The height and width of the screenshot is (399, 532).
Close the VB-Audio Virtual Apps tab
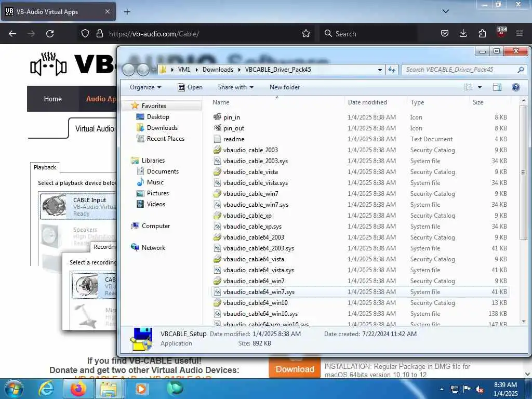[107, 11]
